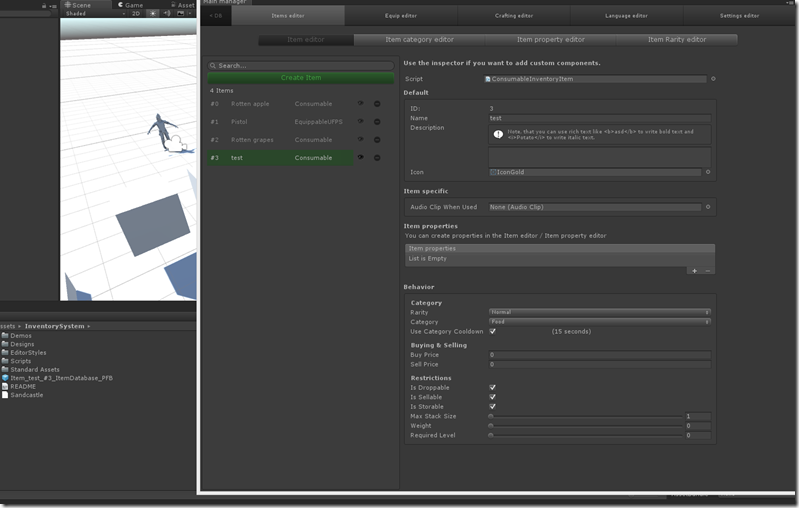Screen dimensions: 799x508
Task: Open the Language editor tab
Action: click(626, 16)
